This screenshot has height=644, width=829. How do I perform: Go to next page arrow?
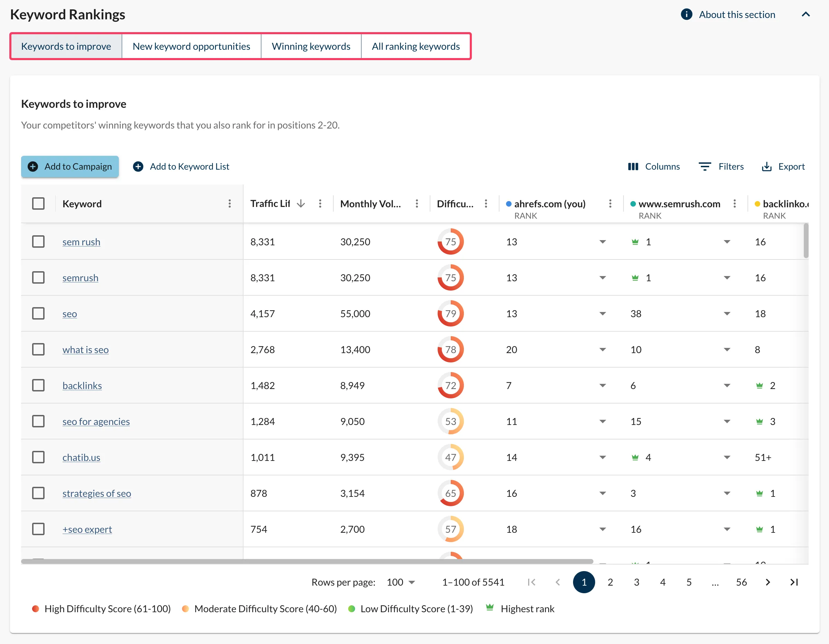768,582
